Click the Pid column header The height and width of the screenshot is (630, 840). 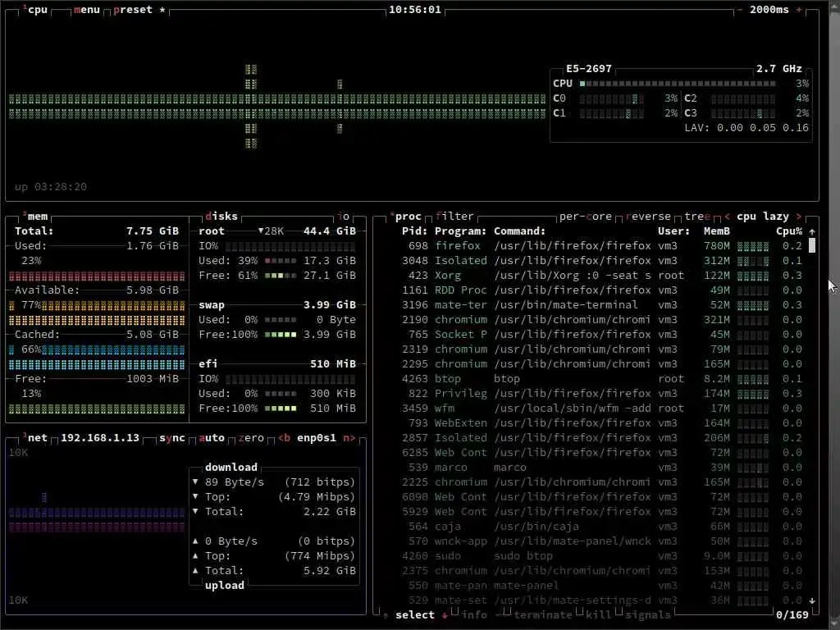click(x=414, y=231)
